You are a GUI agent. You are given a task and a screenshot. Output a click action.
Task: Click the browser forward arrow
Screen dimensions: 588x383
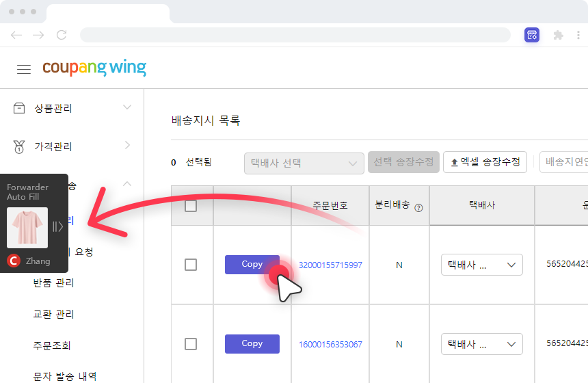point(39,35)
